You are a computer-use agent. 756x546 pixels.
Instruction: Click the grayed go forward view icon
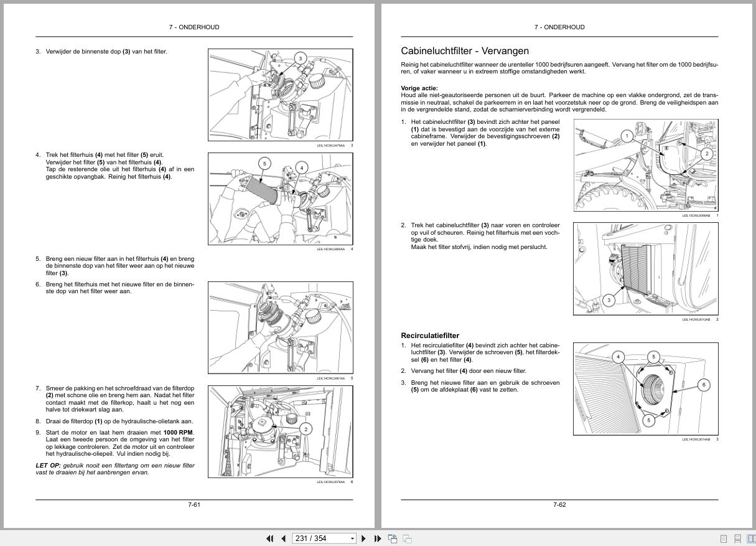pos(408,539)
